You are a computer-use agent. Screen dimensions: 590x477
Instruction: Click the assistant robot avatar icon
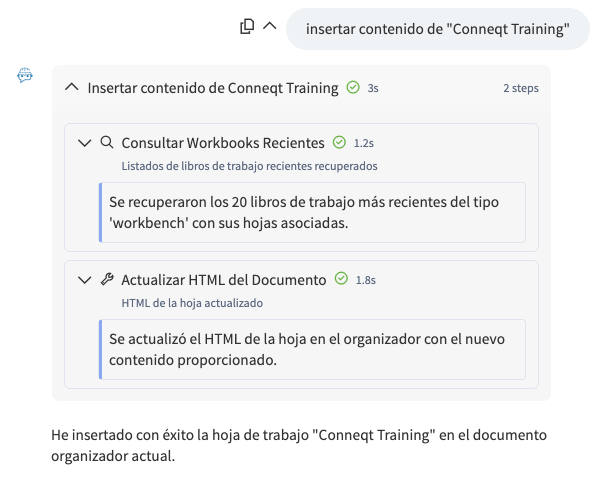pos(25,75)
